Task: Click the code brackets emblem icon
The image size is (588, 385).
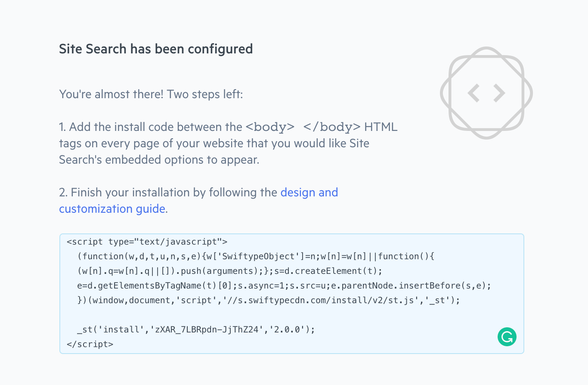Action: (486, 93)
